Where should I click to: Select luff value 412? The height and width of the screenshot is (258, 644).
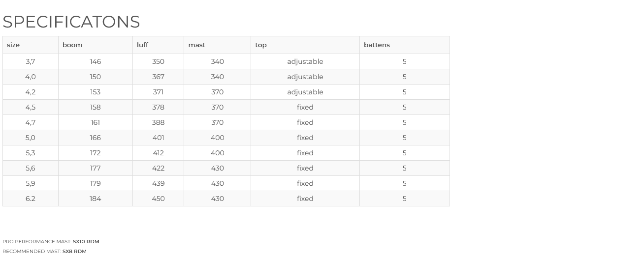(x=158, y=153)
